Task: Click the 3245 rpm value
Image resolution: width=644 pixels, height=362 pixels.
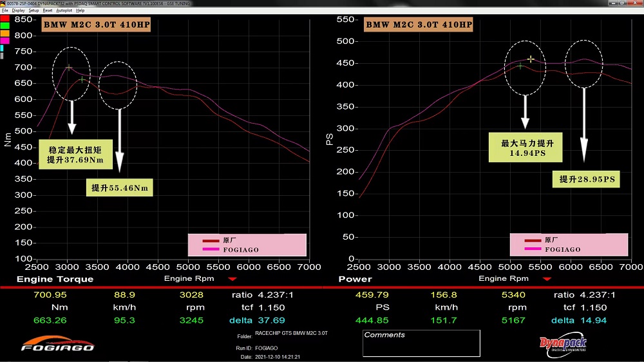Action: click(191, 320)
